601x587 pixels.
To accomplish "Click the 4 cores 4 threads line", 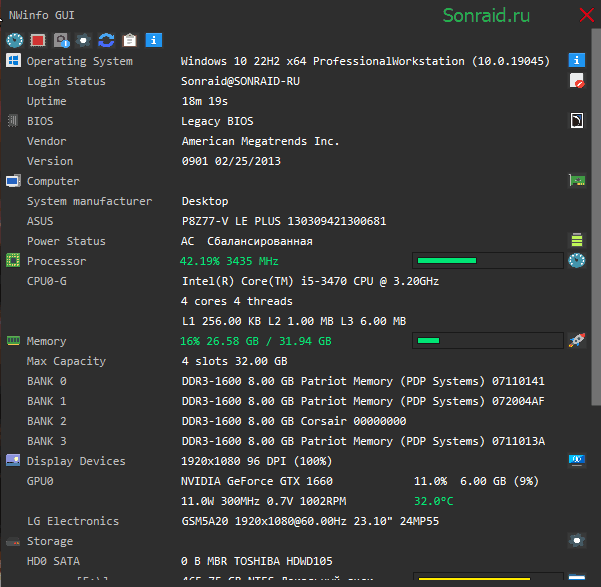I will pos(236,301).
